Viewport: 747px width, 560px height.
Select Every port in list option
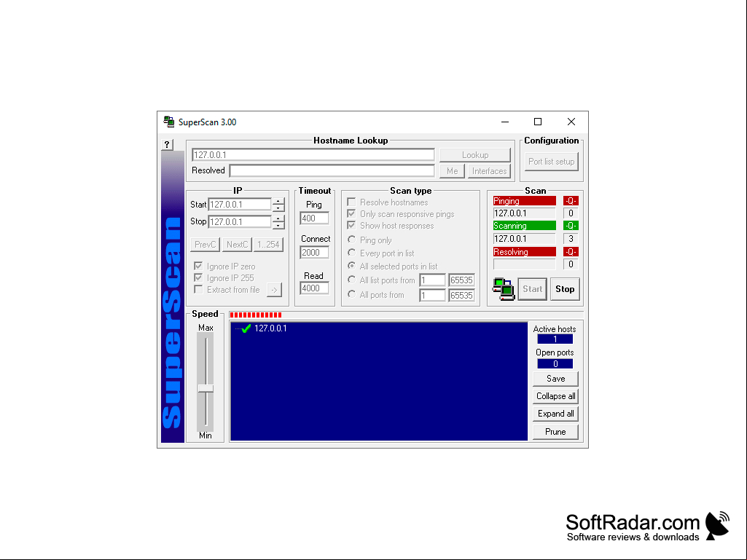(351, 253)
